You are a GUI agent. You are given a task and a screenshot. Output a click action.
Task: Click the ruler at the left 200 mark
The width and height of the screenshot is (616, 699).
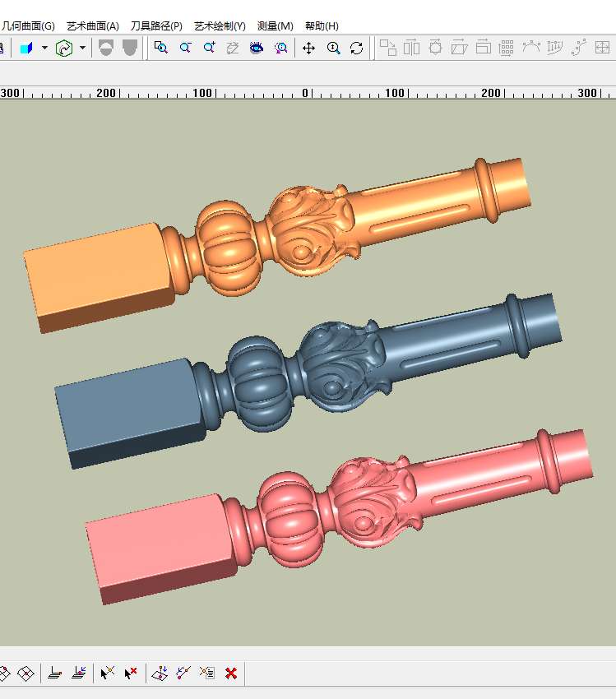pos(106,93)
